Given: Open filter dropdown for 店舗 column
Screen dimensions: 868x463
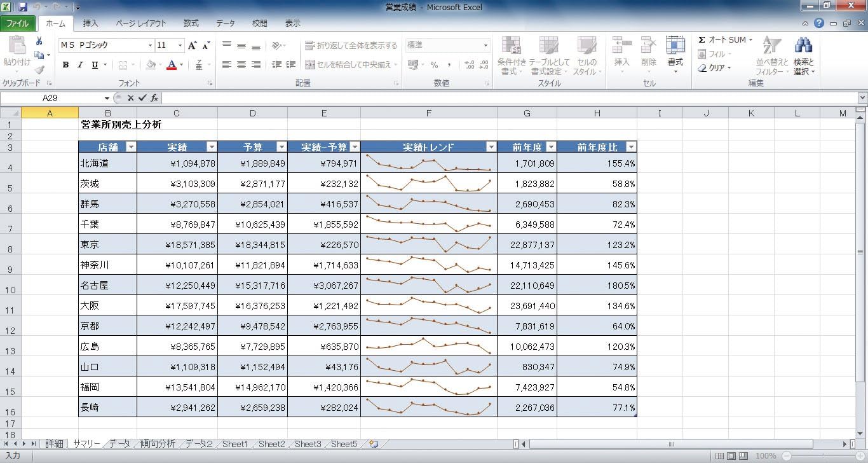Looking at the screenshot, I should (x=131, y=147).
